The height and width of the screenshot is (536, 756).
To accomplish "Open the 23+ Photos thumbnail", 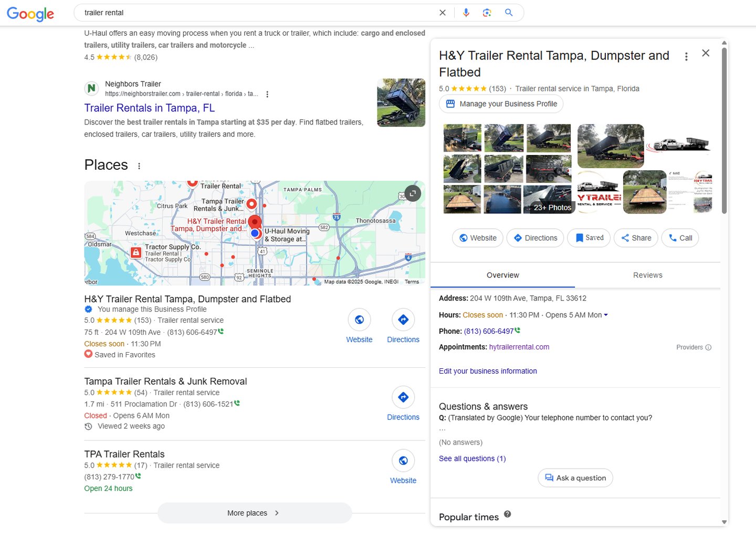I will tap(547, 199).
